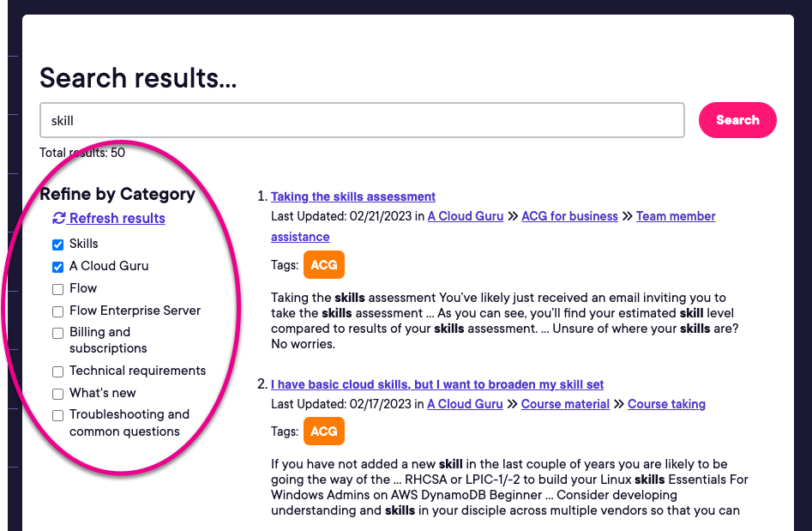Click the chevron before Course taking breadcrumb

coord(618,403)
